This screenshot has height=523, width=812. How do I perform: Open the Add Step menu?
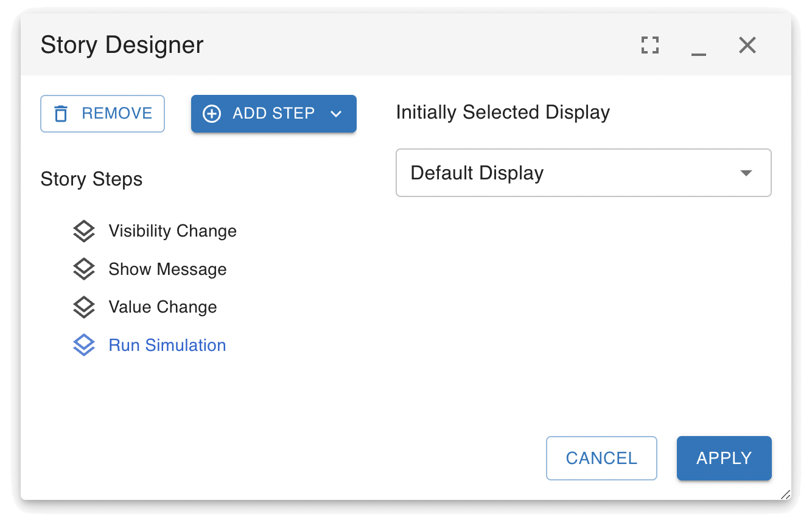point(274,114)
